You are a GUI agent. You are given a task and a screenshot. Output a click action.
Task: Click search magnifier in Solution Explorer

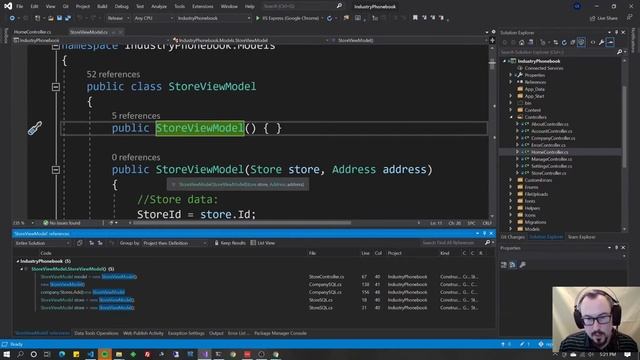[620, 52]
